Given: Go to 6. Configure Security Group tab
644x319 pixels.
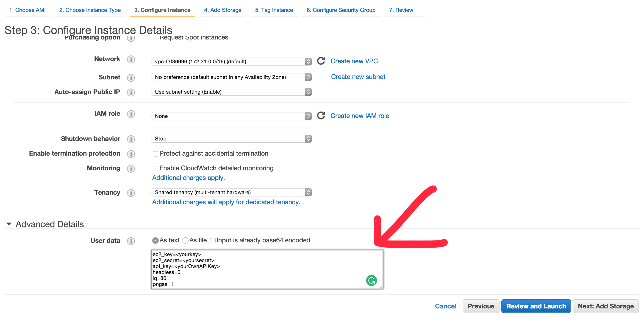Looking at the screenshot, I should [341, 10].
